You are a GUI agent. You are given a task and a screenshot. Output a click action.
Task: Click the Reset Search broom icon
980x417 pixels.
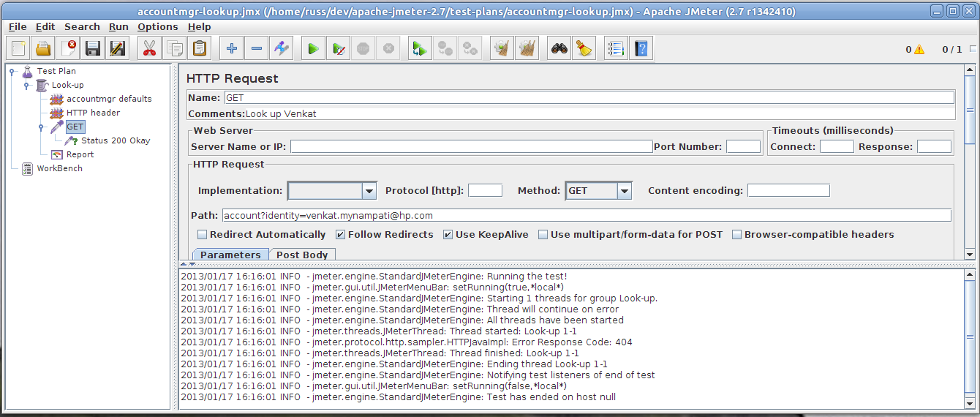(x=584, y=49)
